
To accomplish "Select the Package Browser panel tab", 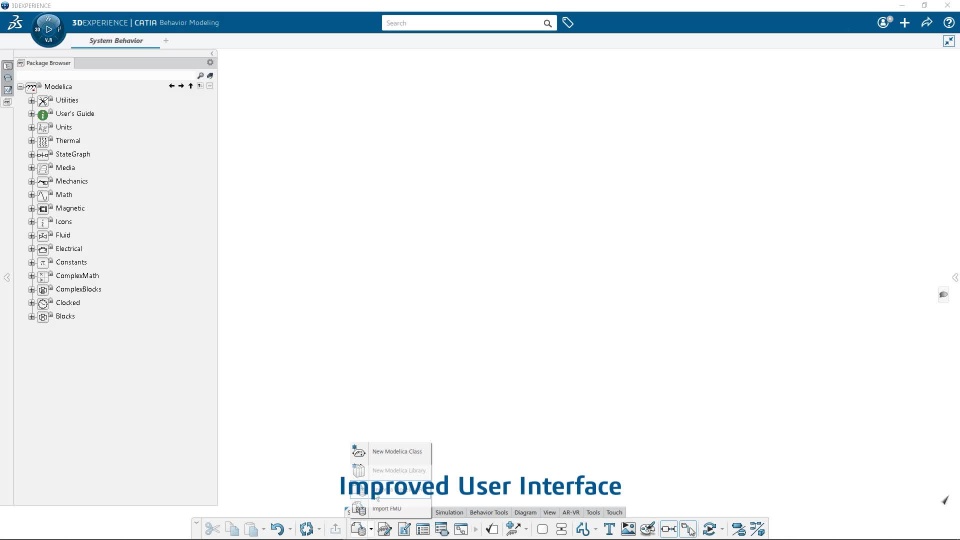I will pyautogui.click(x=44, y=63).
